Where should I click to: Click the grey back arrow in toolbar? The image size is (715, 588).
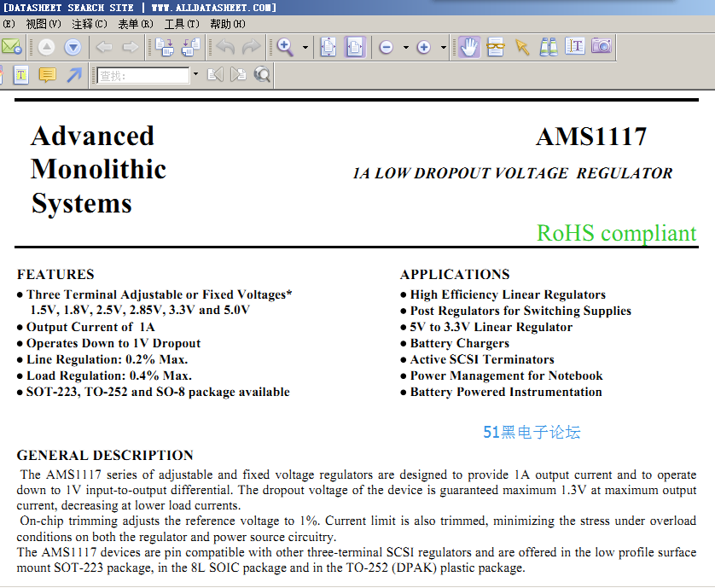coord(104,47)
